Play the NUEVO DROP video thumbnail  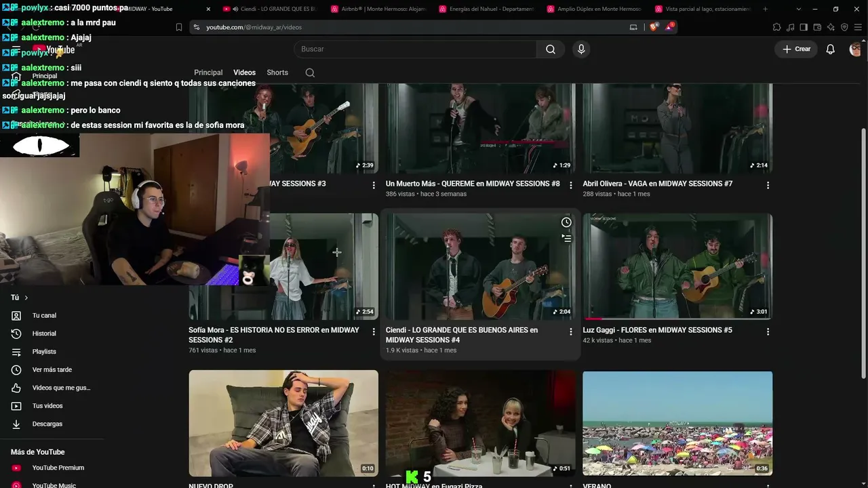[283, 423]
